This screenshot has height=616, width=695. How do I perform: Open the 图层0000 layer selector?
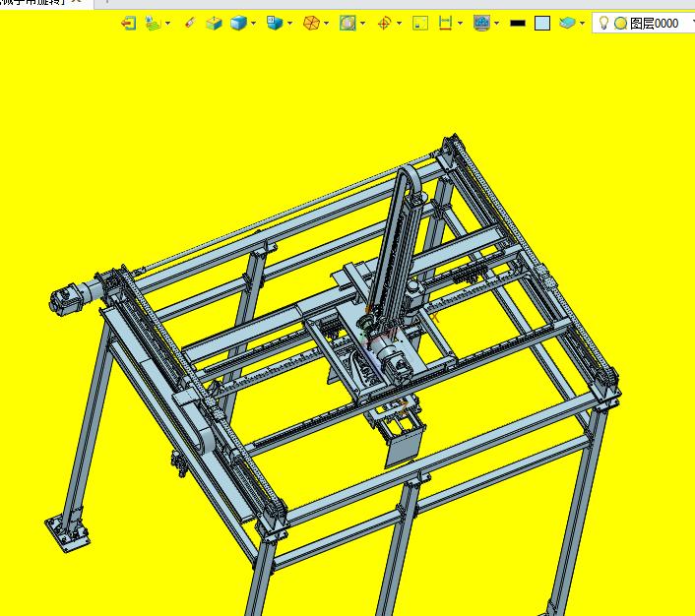[x=644, y=23]
